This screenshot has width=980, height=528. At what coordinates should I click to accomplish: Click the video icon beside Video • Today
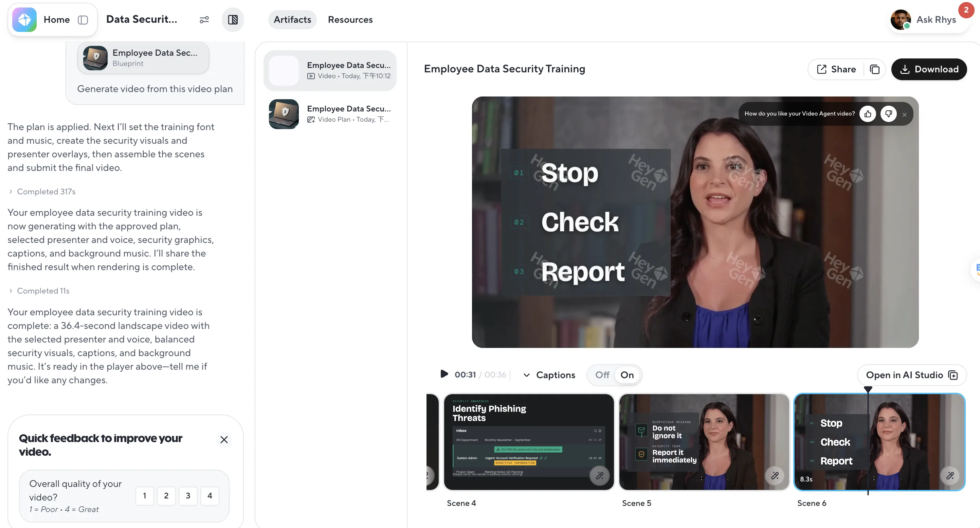click(311, 76)
